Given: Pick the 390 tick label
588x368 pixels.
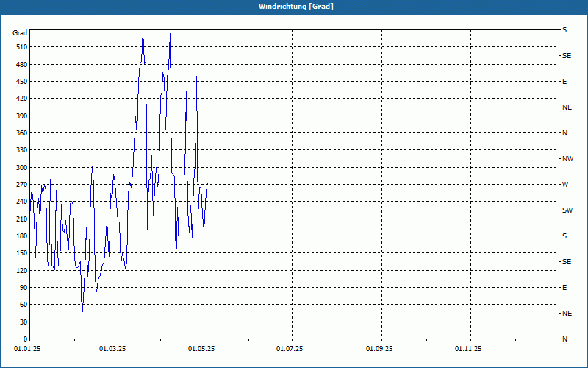Looking at the screenshot, I should coord(22,116).
